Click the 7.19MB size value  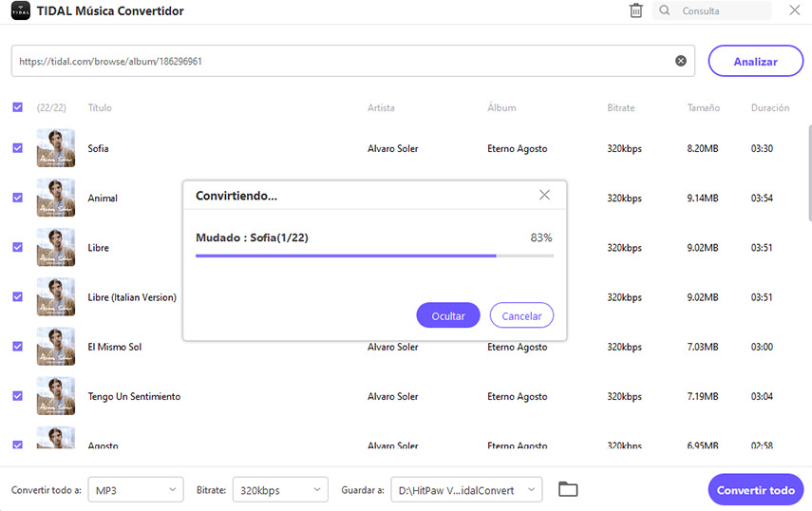(703, 397)
